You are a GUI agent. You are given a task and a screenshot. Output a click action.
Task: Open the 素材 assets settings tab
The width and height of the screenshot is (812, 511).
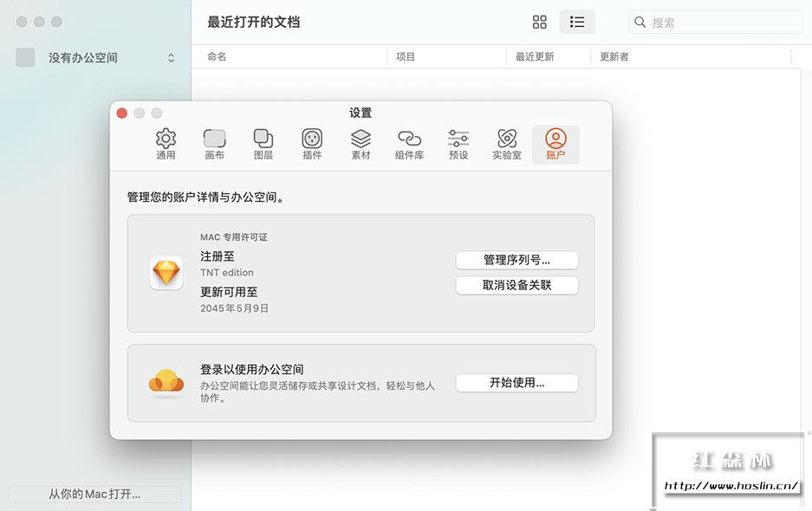[361, 145]
